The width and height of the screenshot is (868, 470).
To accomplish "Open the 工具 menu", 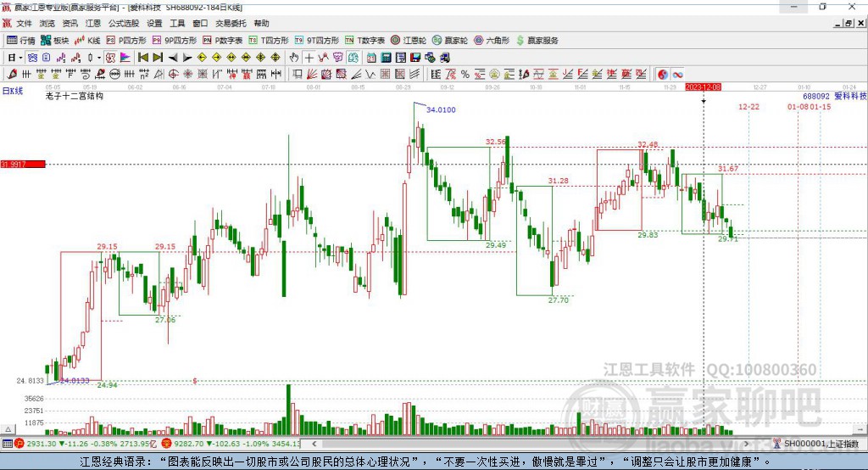I will coord(177,23).
